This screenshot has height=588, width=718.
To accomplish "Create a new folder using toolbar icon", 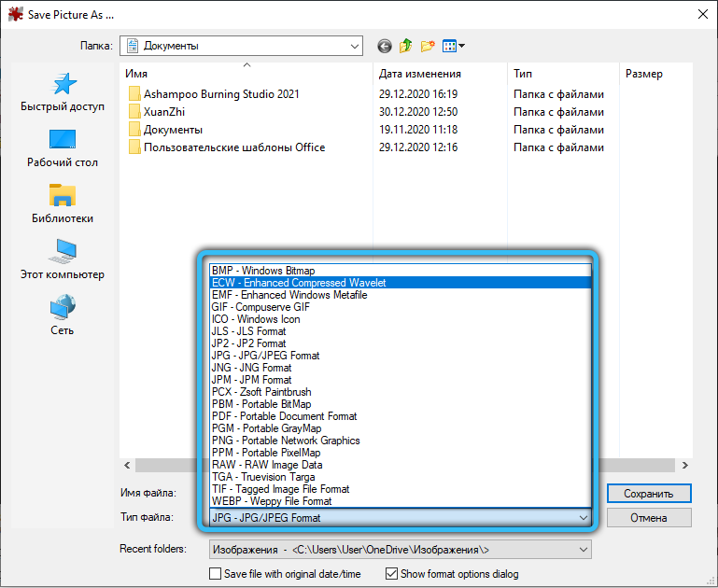I will tap(428, 46).
